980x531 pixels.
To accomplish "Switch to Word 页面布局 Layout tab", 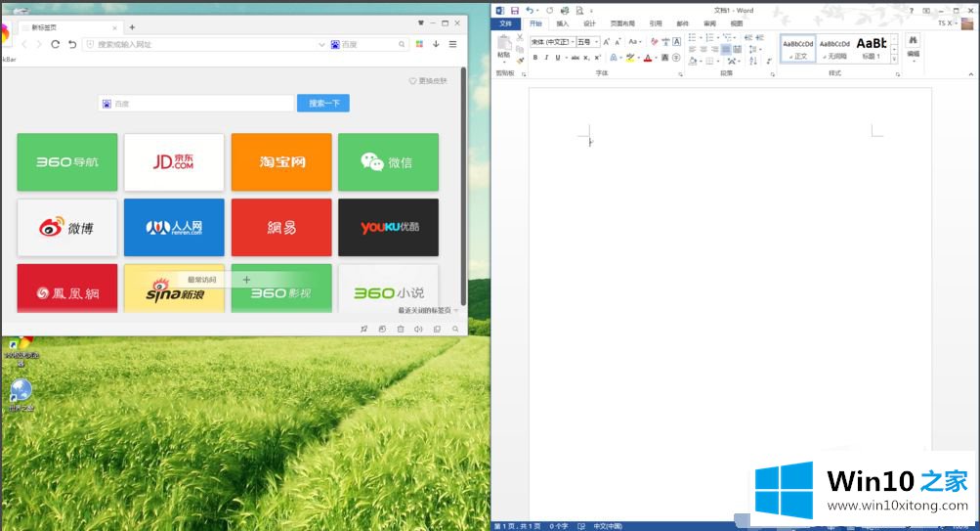I will pos(622,23).
